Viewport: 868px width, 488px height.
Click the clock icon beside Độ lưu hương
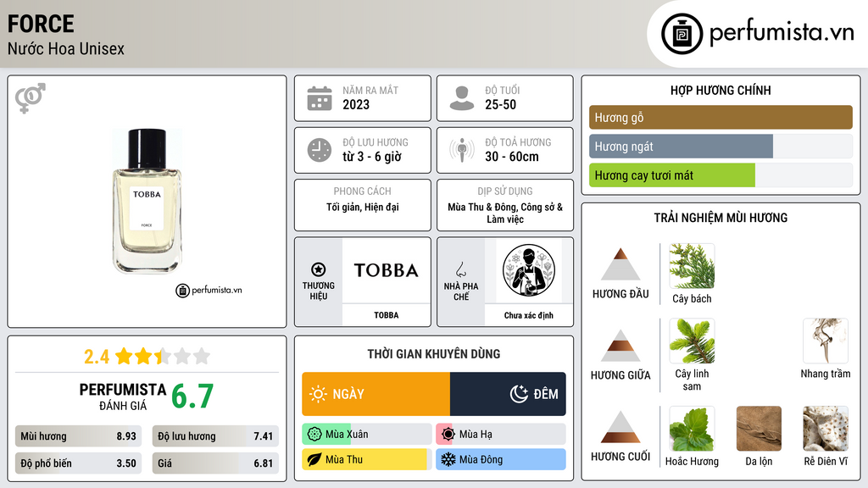320,150
